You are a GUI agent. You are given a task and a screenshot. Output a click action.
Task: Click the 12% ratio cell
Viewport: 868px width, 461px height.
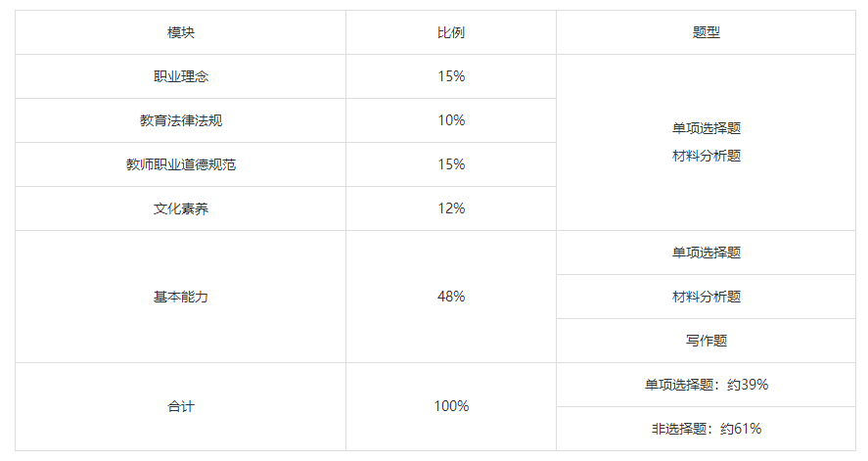[450, 208]
